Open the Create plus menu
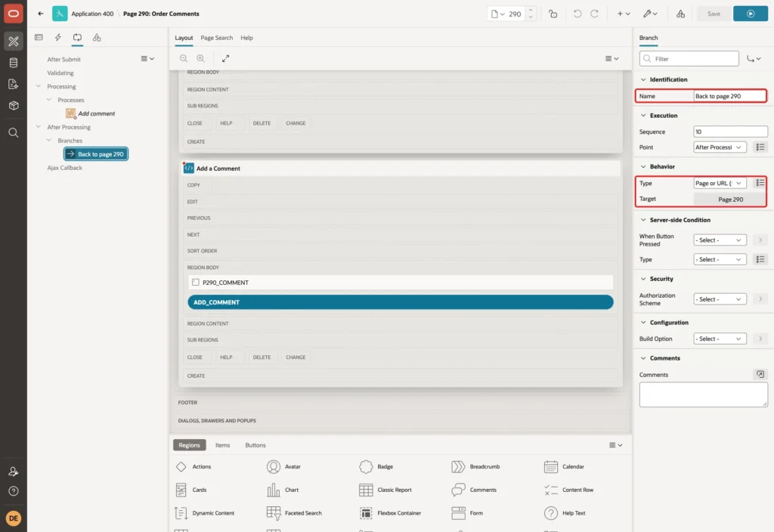The height and width of the screenshot is (532, 774). [x=624, y=14]
